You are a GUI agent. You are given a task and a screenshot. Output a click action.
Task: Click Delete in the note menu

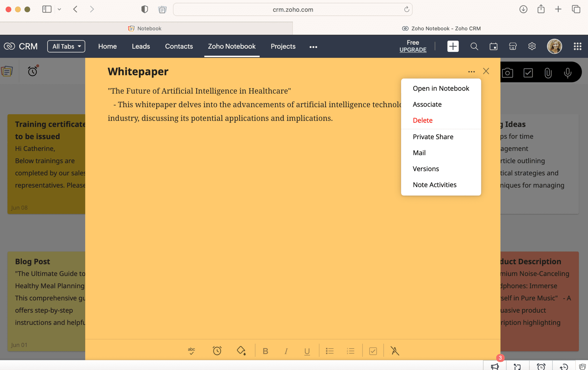422,120
